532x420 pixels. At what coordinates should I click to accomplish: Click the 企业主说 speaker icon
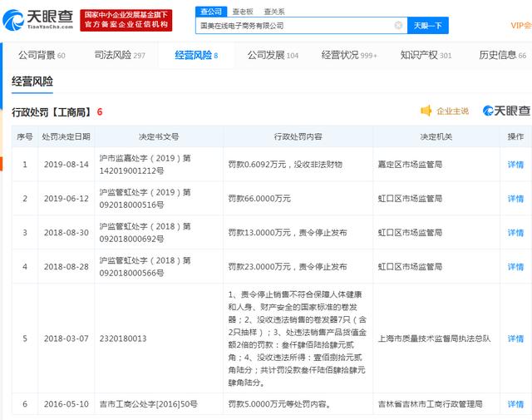click(426, 111)
